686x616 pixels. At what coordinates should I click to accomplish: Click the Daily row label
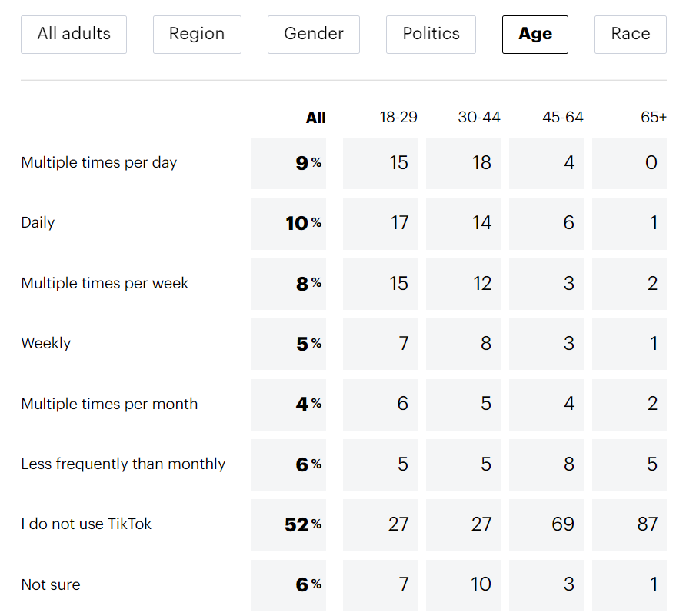(x=38, y=223)
